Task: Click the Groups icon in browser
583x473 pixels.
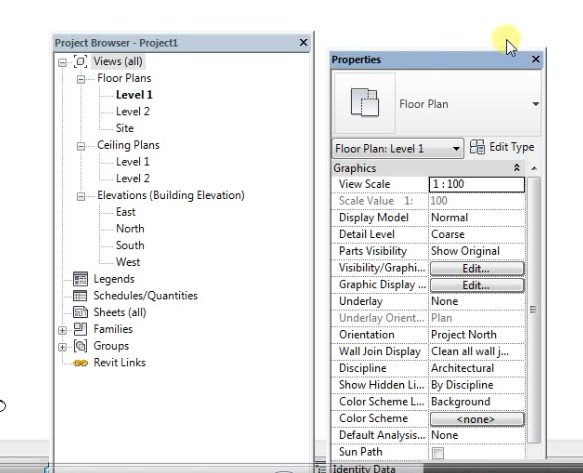Action: click(x=80, y=346)
